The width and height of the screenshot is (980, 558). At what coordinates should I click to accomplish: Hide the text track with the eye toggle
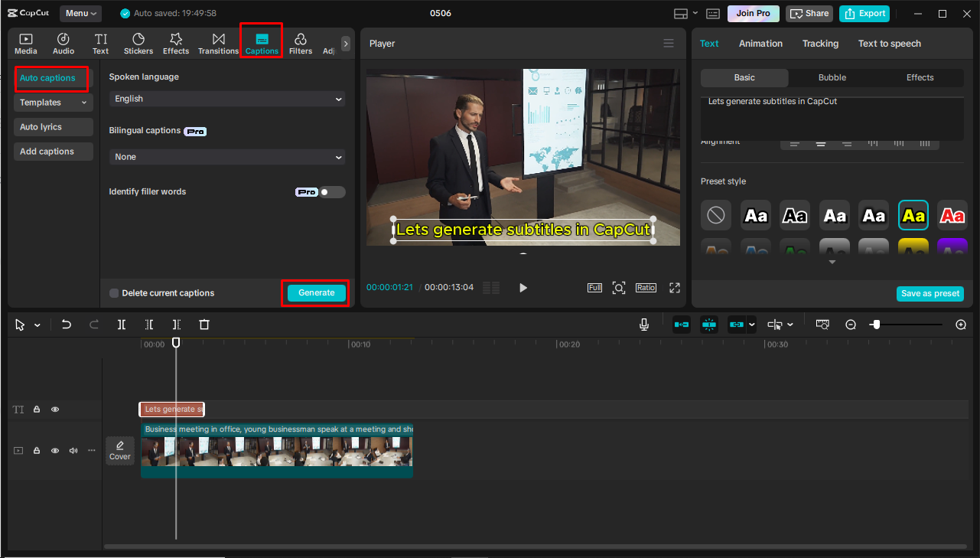click(54, 410)
